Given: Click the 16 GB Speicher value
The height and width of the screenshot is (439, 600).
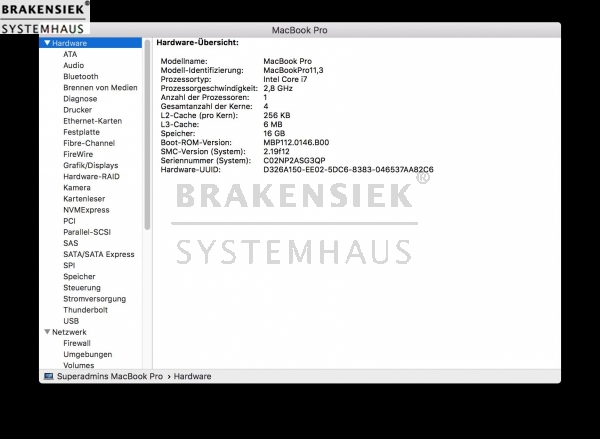Looking at the screenshot, I should [x=274, y=134].
